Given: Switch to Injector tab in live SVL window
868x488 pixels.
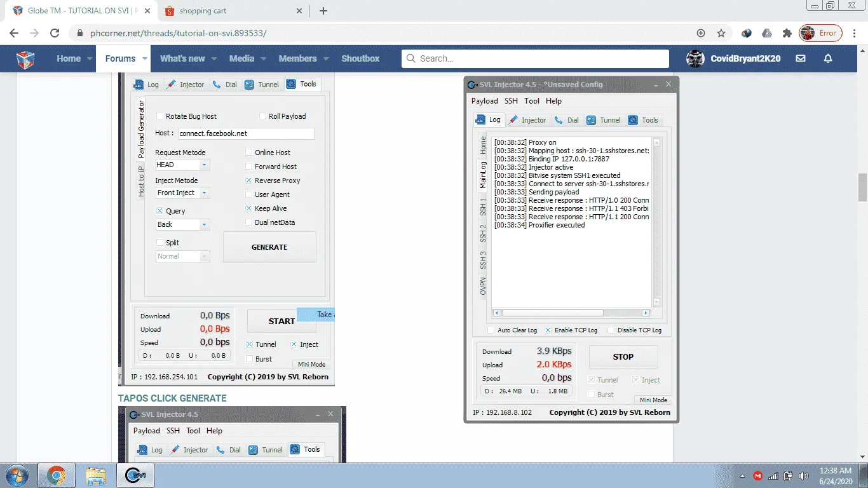Looking at the screenshot, I should coord(527,120).
